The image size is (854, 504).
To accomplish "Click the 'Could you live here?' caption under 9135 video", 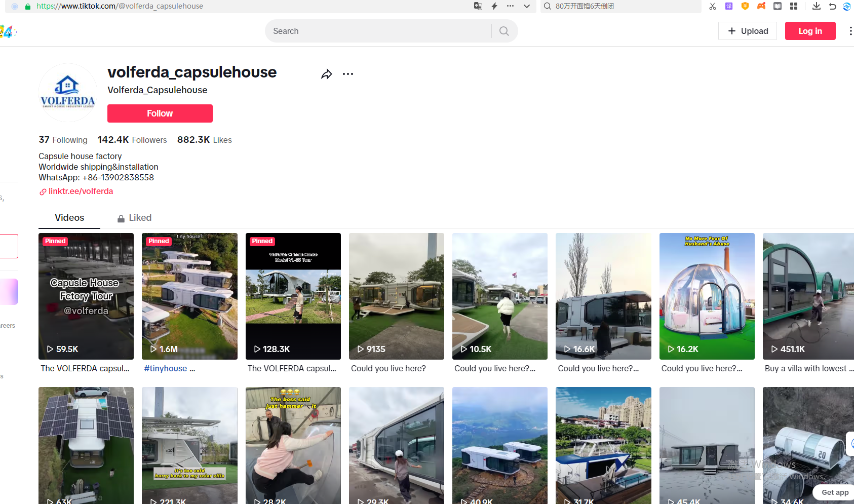I will pos(389,369).
